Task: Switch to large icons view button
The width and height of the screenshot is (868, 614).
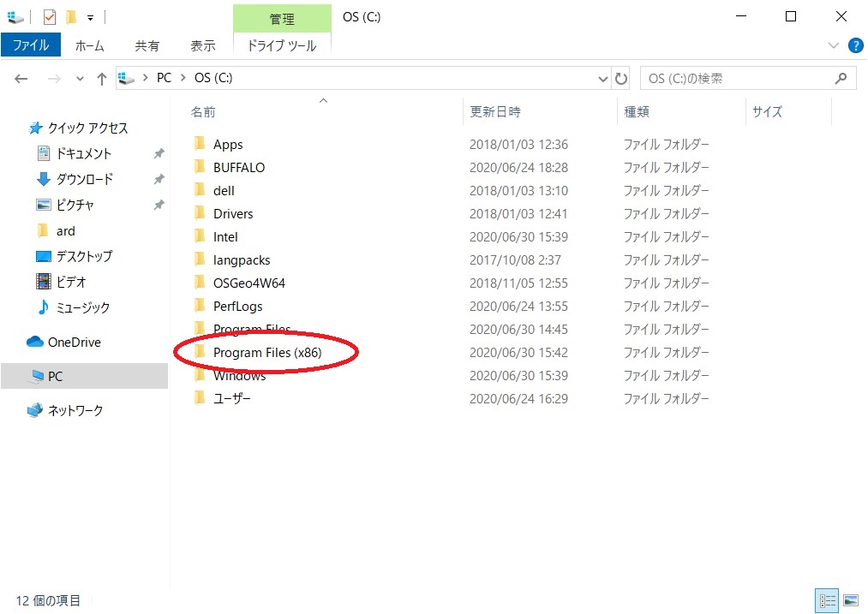Action: pyautogui.click(x=851, y=600)
